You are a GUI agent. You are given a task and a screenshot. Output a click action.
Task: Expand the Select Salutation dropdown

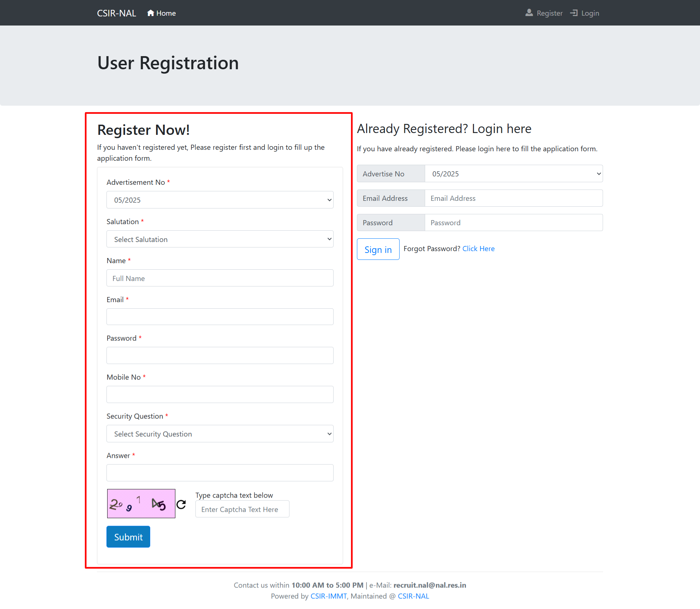click(220, 239)
